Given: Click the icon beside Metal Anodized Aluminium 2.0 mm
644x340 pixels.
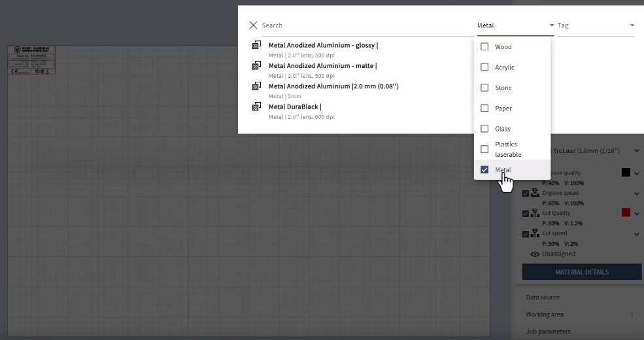Looking at the screenshot, I should pos(257,86).
